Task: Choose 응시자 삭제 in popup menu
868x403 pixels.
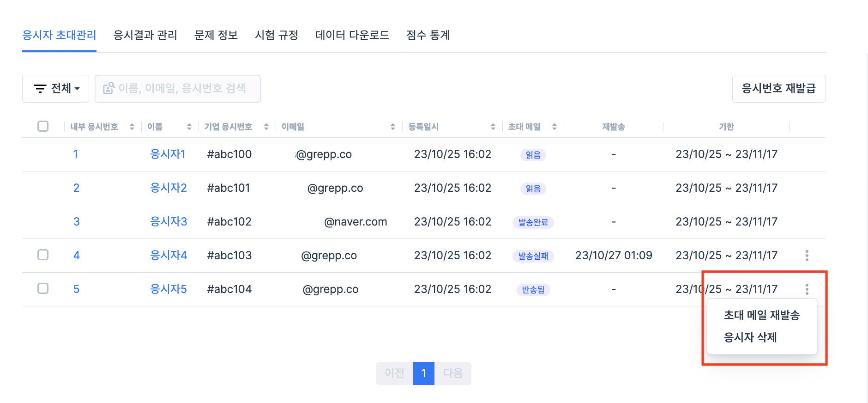Action: 750,337
